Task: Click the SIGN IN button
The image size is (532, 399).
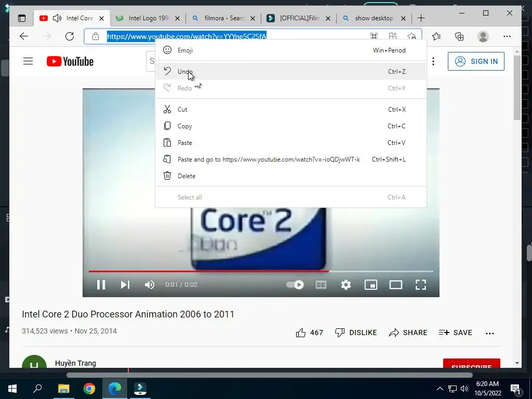Action: (476, 61)
